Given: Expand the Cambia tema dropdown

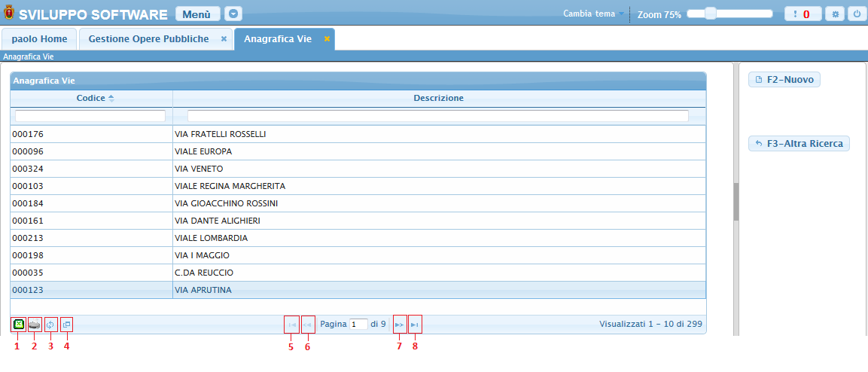Looking at the screenshot, I should [x=593, y=14].
